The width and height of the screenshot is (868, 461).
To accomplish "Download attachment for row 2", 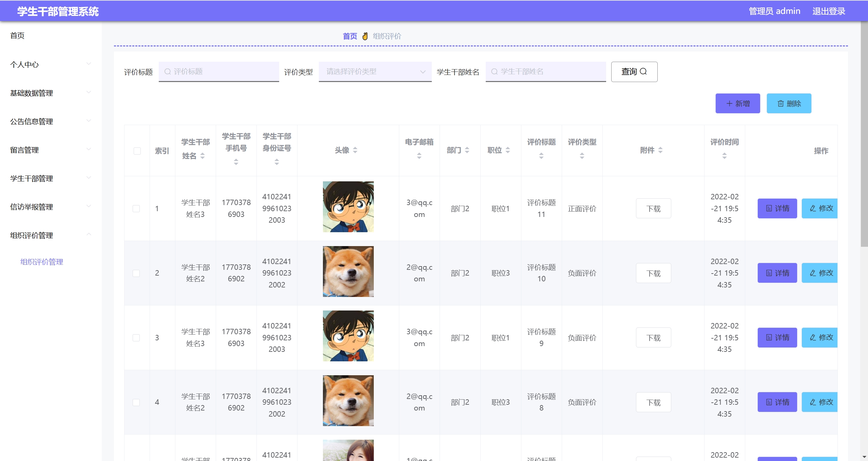I will pos(653,273).
